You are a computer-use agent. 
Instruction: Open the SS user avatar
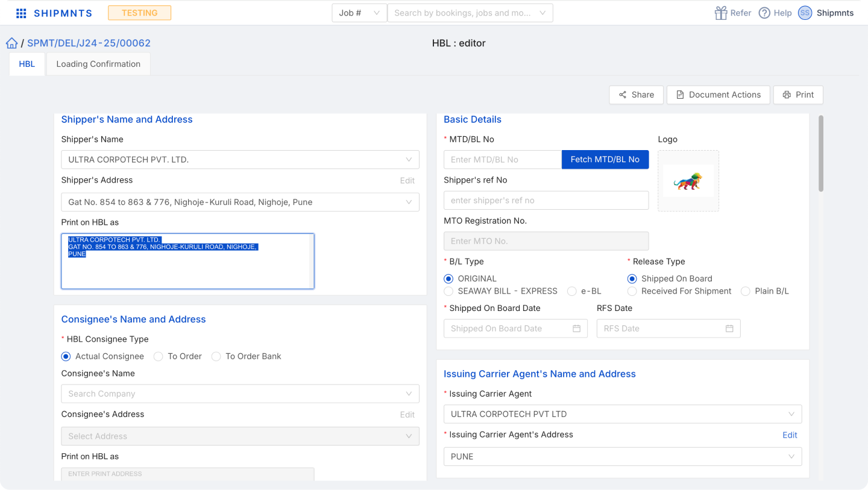click(x=805, y=13)
